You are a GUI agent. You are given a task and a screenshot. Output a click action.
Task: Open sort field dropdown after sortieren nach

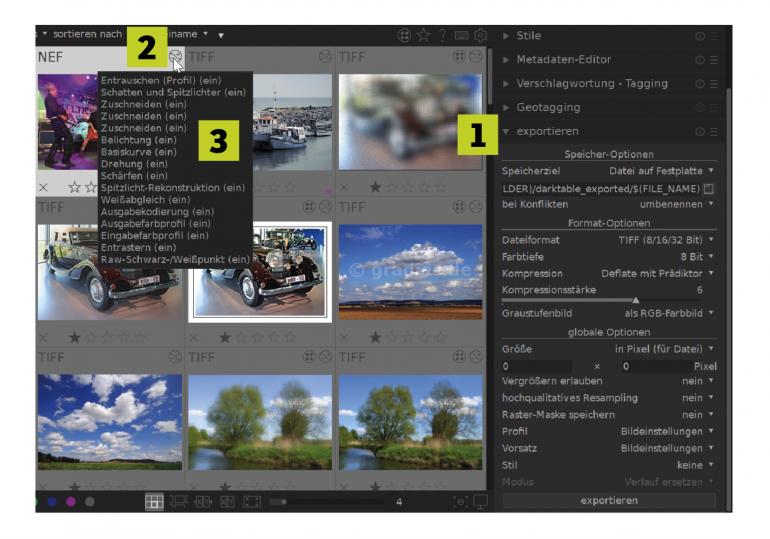click(x=189, y=34)
